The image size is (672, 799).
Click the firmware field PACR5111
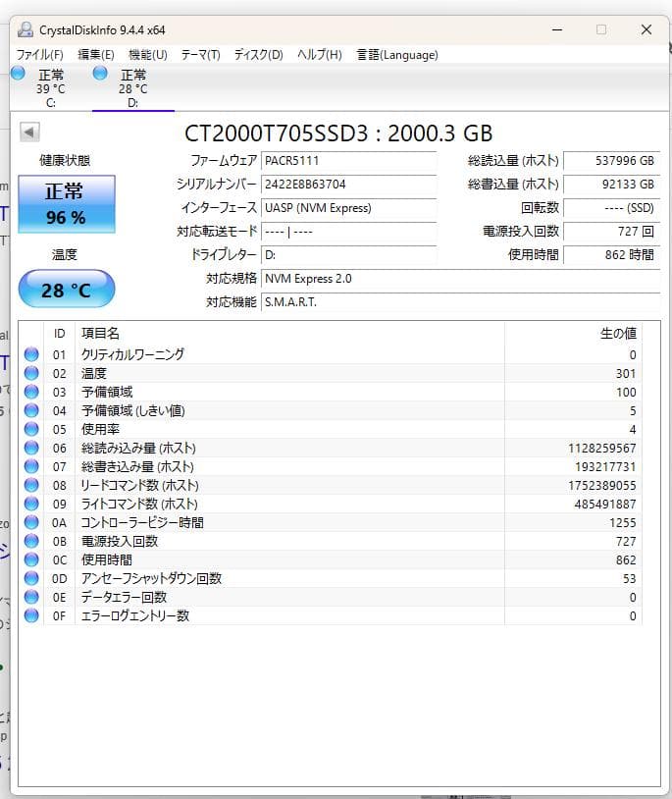click(348, 161)
